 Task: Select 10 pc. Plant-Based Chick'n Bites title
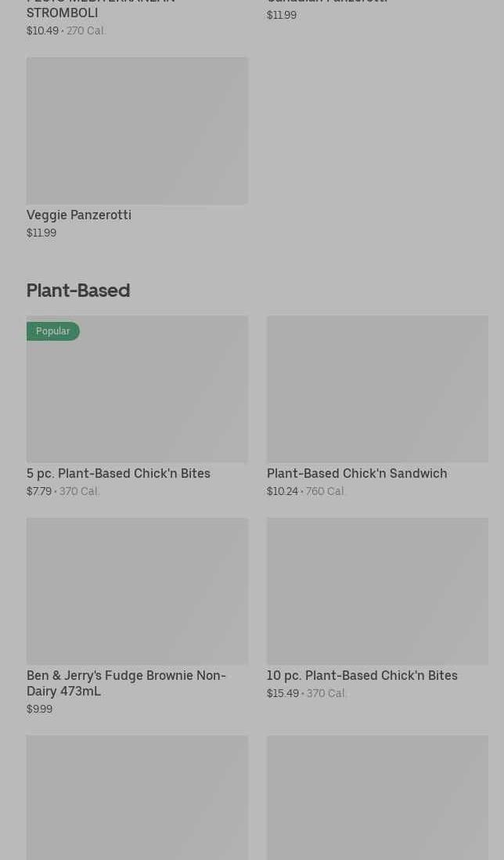tap(362, 675)
